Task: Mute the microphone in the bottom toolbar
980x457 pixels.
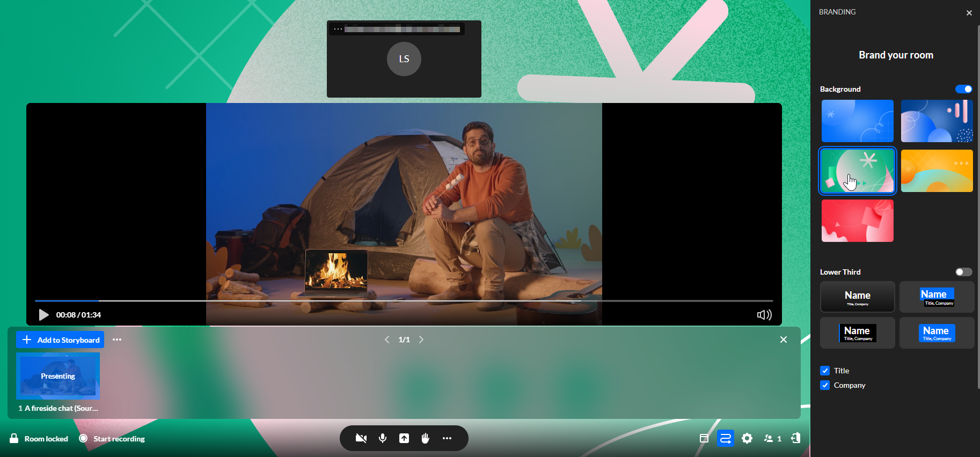Action: pos(383,438)
